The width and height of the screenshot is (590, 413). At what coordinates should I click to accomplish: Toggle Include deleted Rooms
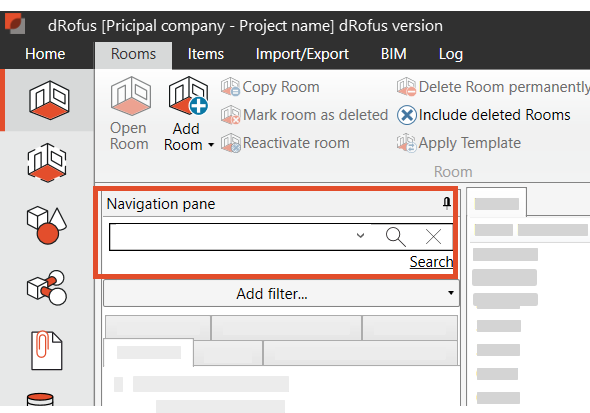point(484,115)
